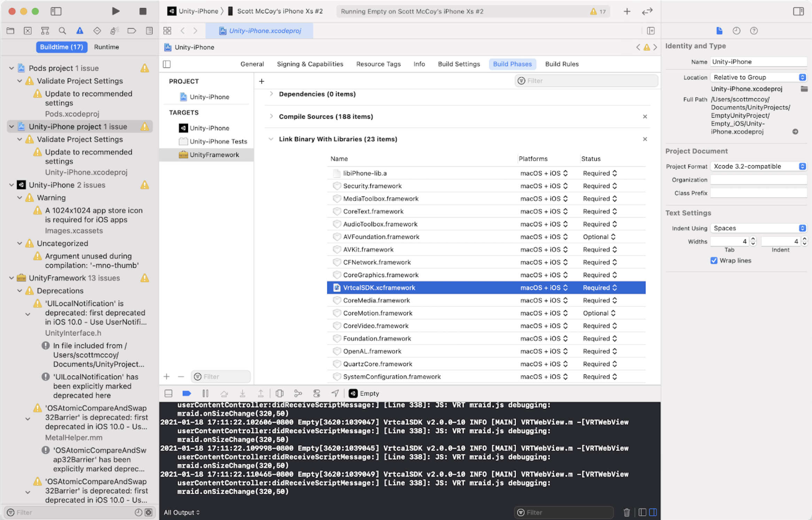The image size is (812, 520).
Task: Open the Find navigator magnifier icon
Action: (x=62, y=31)
